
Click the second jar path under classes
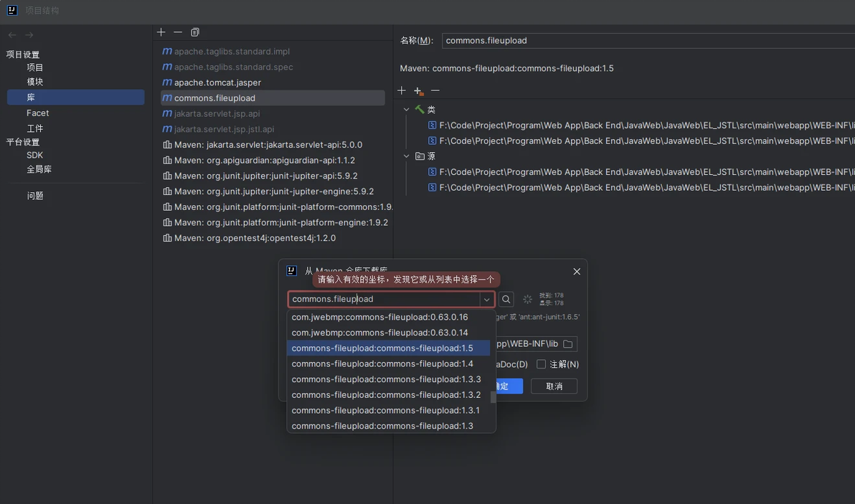[647, 141]
